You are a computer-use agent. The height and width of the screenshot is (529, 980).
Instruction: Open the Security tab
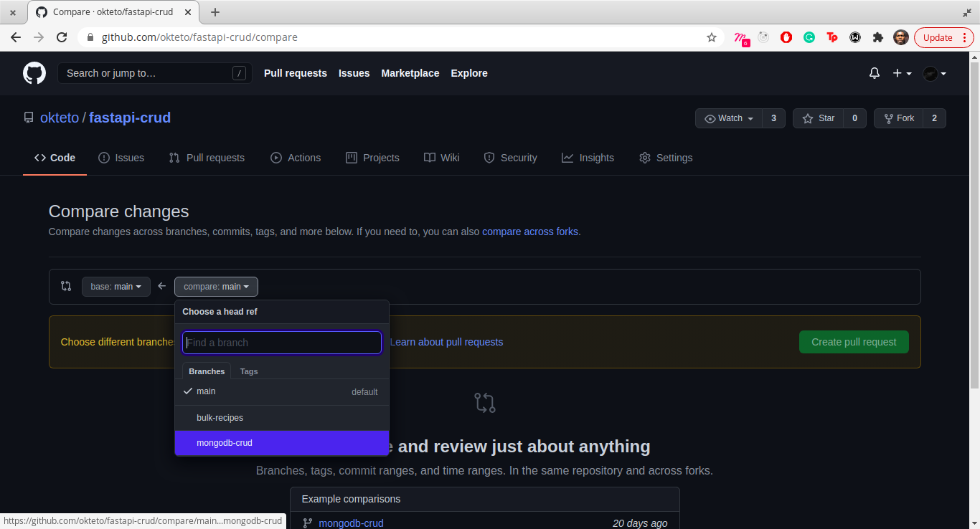click(510, 158)
